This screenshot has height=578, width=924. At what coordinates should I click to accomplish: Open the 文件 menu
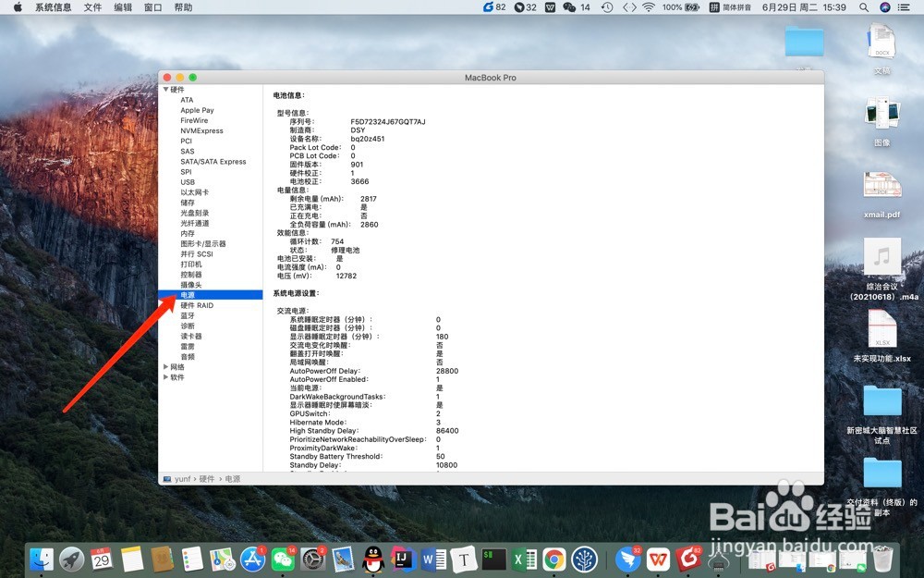pos(92,7)
